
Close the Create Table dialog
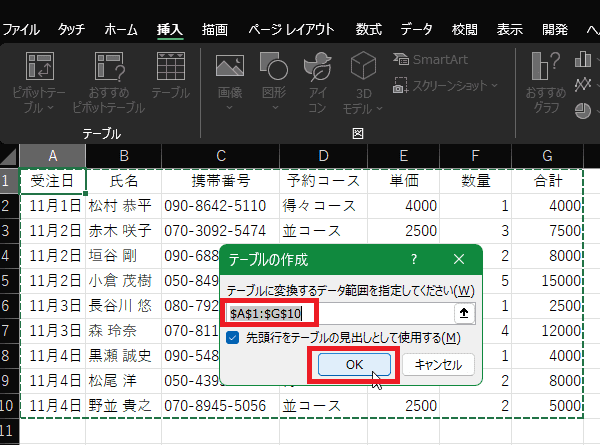coord(459,259)
